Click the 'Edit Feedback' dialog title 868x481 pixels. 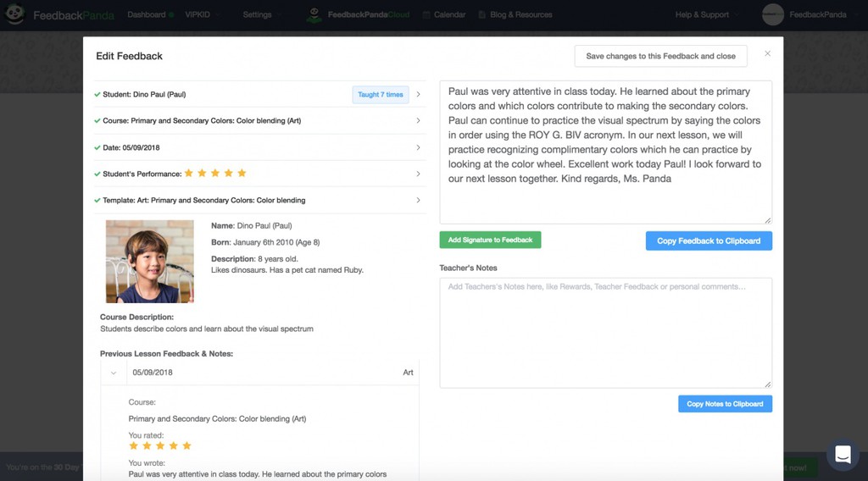(129, 57)
